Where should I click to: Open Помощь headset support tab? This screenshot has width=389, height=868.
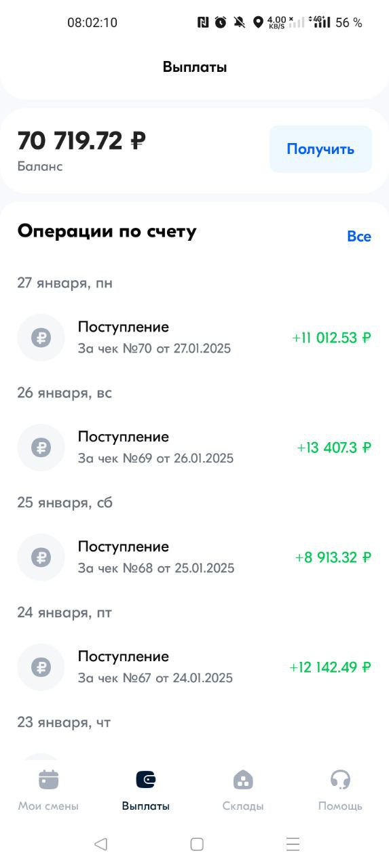pyautogui.click(x=340, y=791)
